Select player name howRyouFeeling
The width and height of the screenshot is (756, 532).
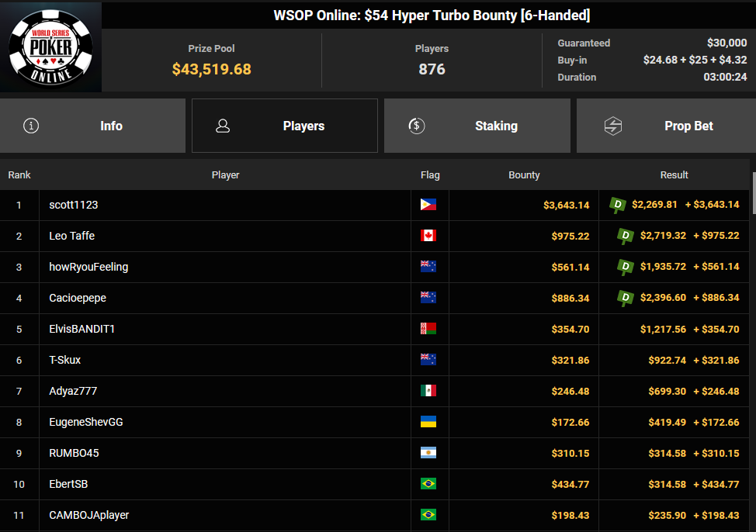(88, 267)
